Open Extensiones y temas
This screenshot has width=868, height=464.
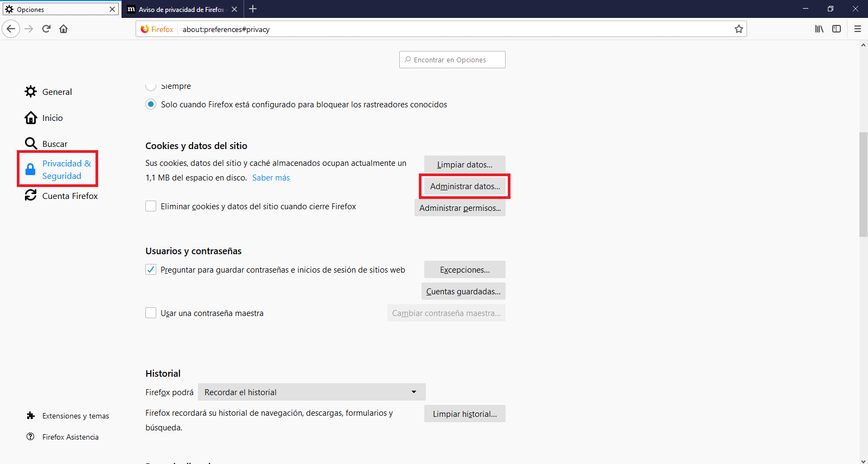click(x=68, y=416)
